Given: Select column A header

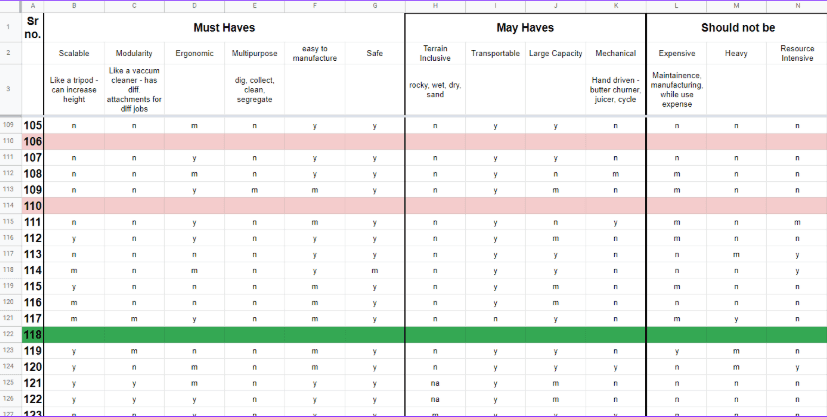Looking at the screenshot, I should coord(33,6).
